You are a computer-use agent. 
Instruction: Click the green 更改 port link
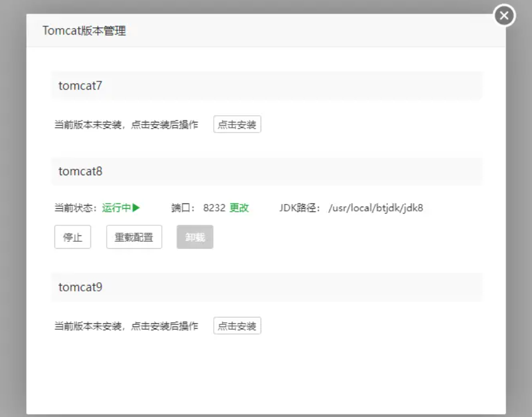(239, 208)
